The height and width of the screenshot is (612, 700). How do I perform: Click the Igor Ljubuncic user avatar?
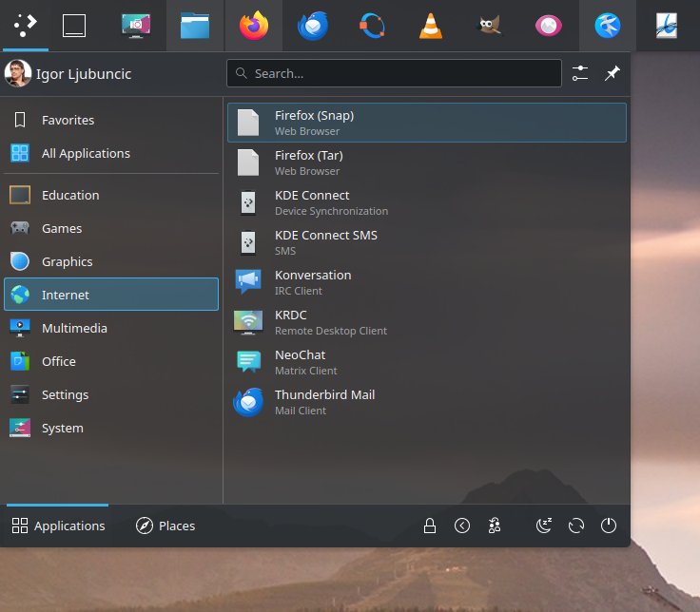17,73
